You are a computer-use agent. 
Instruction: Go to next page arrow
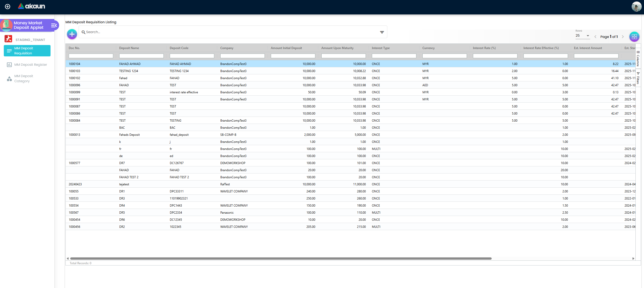tap(623, 37)
